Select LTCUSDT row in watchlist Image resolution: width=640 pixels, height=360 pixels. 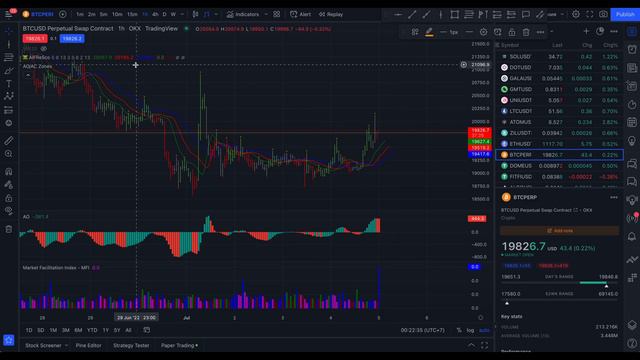[559, 111]
